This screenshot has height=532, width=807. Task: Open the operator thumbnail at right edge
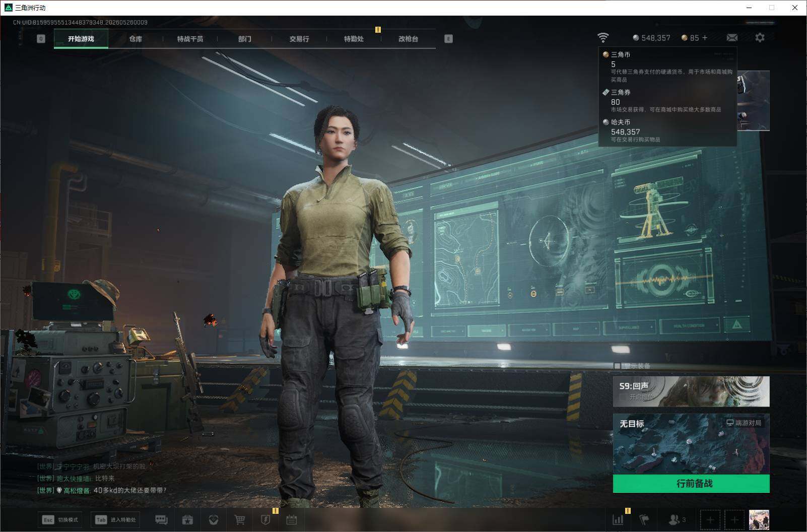[754, 100]
